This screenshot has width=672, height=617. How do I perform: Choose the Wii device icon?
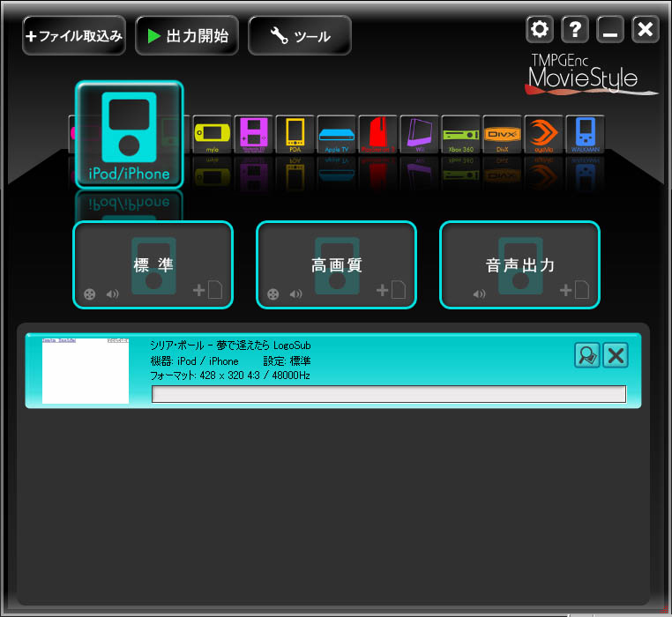tap(419, 135)
